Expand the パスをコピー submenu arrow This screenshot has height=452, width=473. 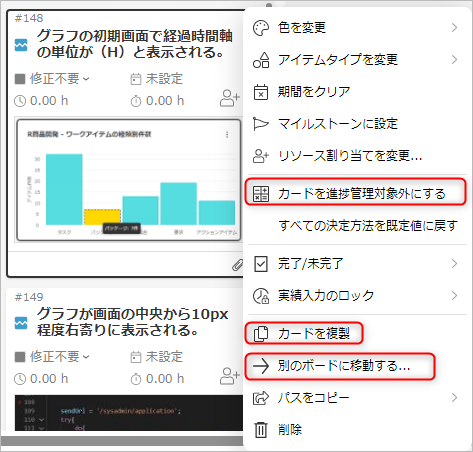pos(454,397)
